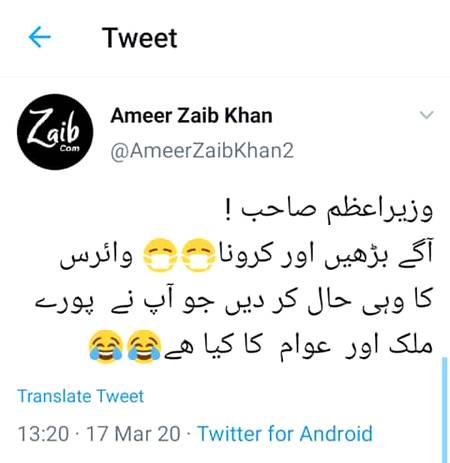
Task: Click the Urdu word وائرس
Action: click(x=96, y=256)
